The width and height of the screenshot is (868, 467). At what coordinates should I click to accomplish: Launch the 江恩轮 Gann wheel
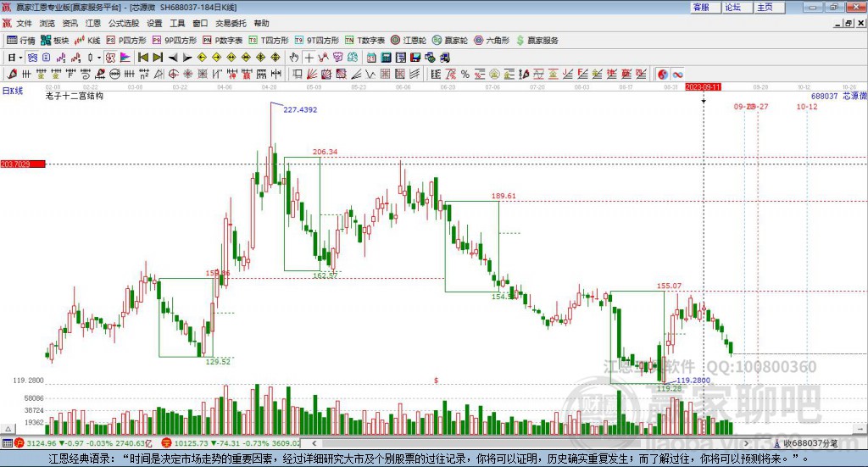[x=409, y=41]
